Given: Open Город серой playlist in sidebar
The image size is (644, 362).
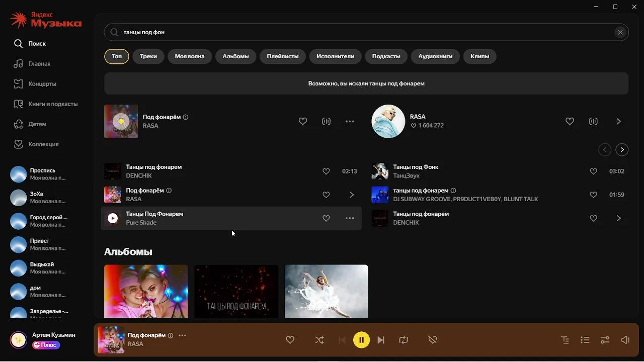Looking at the screenshot, I should (x=40, y=221).
